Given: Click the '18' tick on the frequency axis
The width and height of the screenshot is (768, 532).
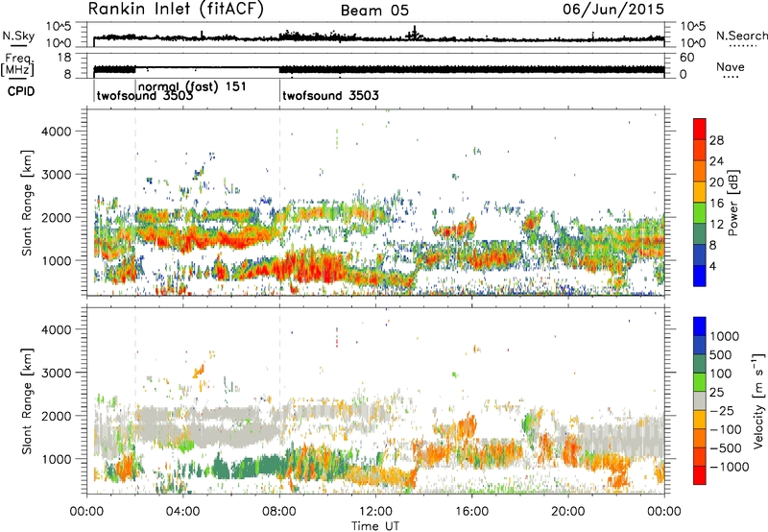Looking at the screenshot, I should click(63, 58).
